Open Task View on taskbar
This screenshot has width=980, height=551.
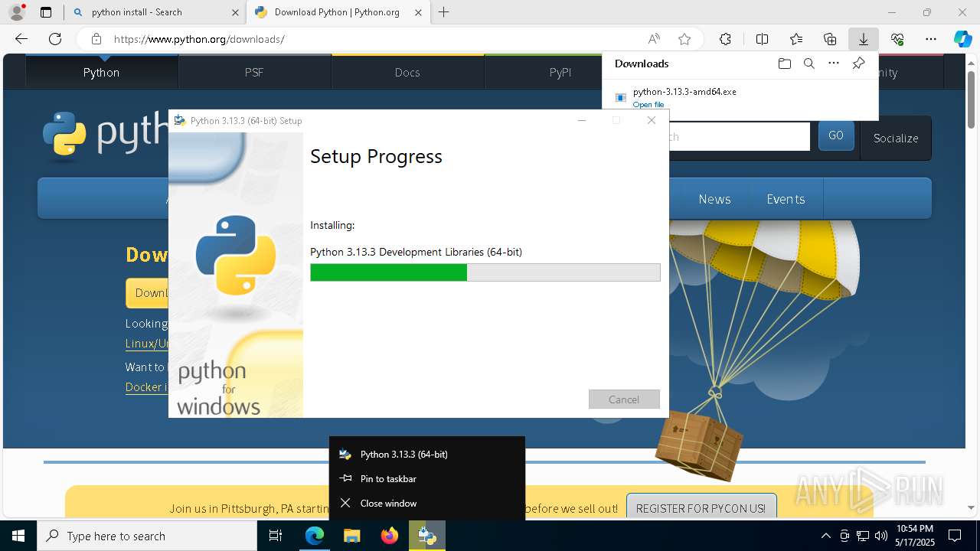pyautogui.click(x=276, y=536)
